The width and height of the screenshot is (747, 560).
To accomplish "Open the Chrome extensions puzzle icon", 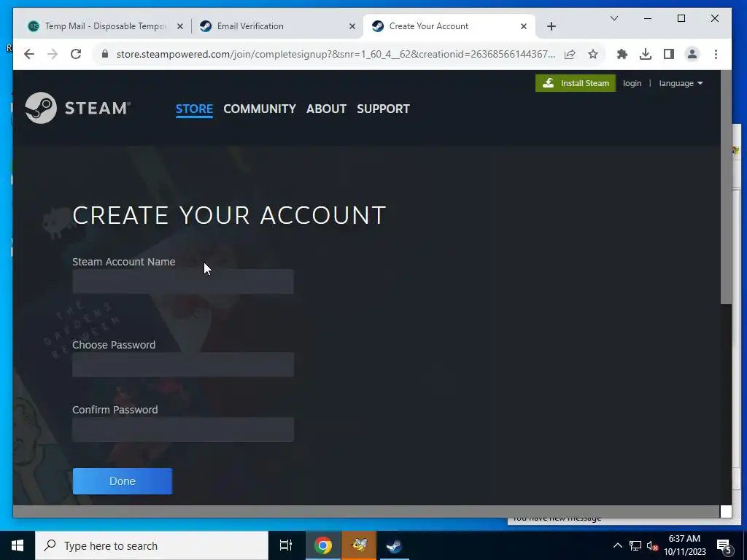I will [x=622, y=54].
